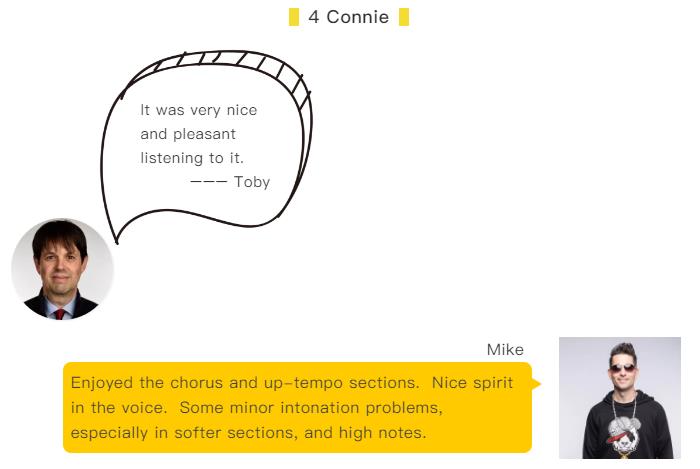Image resolution: width=700 pixels, height=469 pixels.
Task: Select the "4 Connie" heading text
Action: (349, 17)
